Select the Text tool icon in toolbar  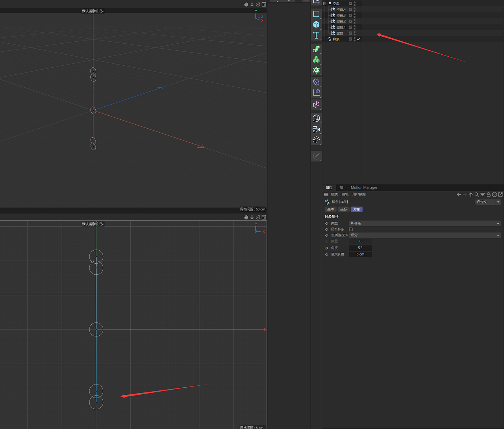(x=316, y=35)
